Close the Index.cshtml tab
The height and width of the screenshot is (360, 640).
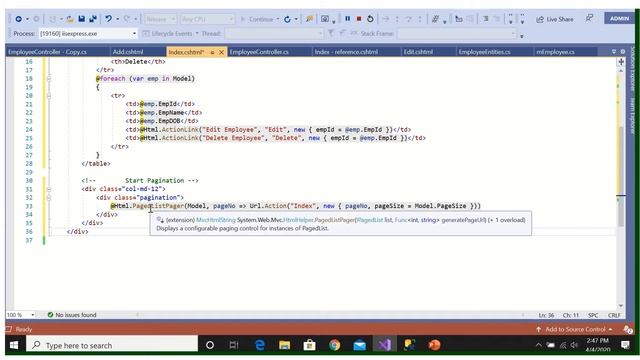[221, 52]
